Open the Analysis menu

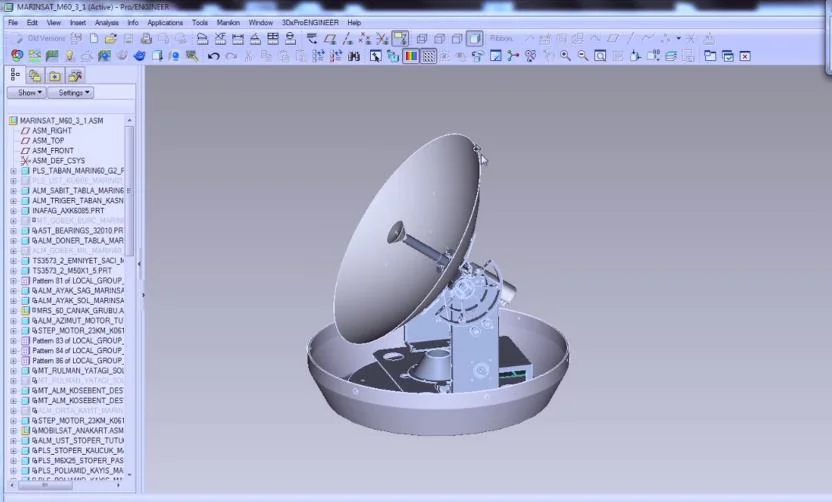[x=107, y=23]
